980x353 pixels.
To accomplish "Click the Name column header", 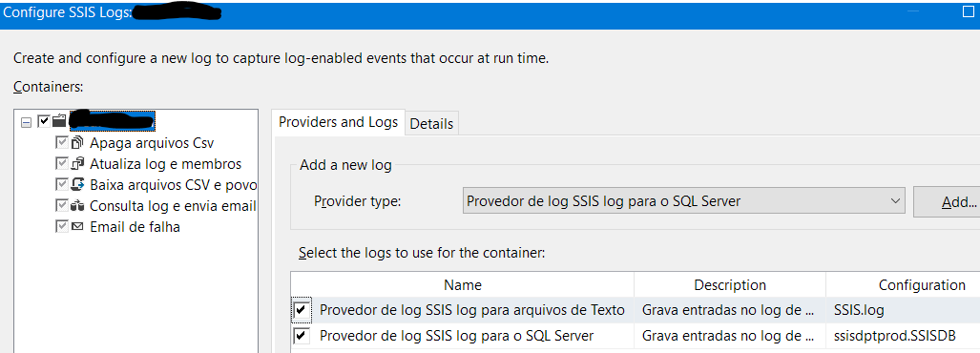I will (463, 285).
